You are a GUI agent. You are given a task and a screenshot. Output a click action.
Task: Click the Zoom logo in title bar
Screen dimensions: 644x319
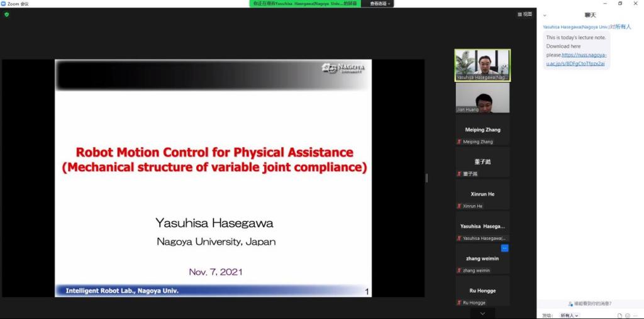pyautogui.click(x=3, y=3)
